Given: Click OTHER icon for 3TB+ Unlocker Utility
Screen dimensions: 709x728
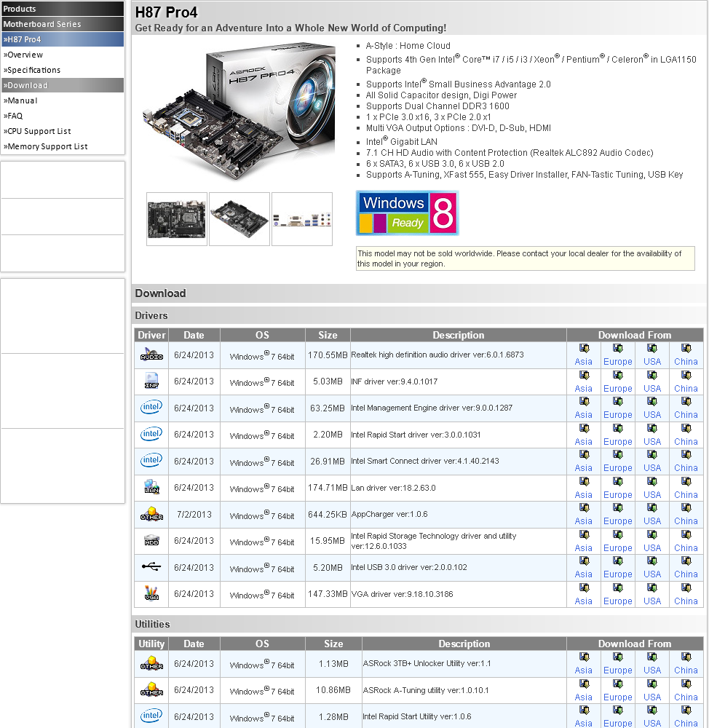Looking at the screenshot, I should click(x=151, y=663).
